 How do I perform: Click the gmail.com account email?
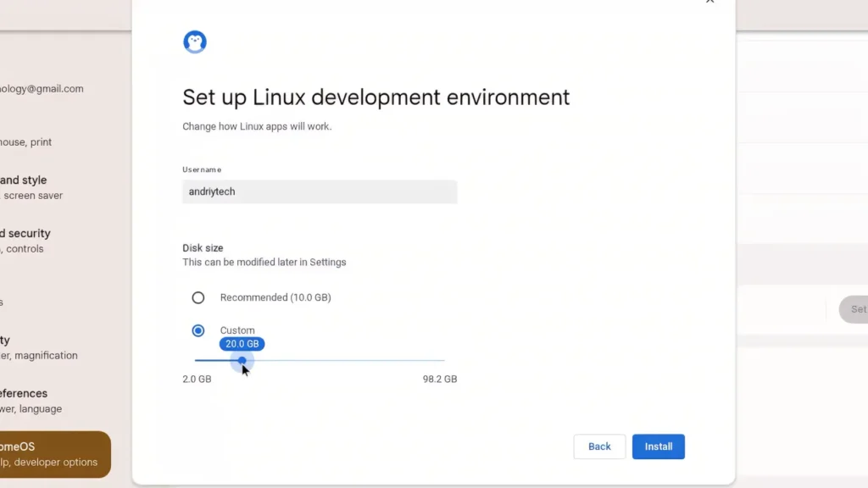[x=42, y=88]
